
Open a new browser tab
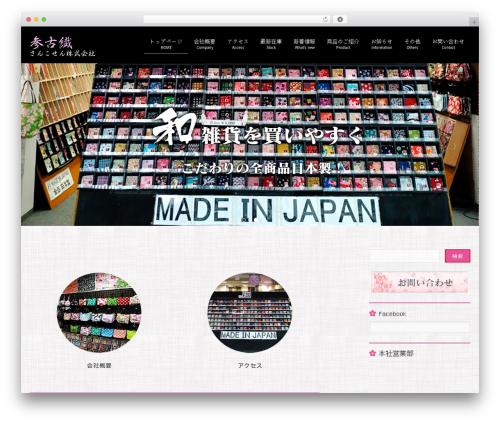pyautogui.click(x=474, y=22)
